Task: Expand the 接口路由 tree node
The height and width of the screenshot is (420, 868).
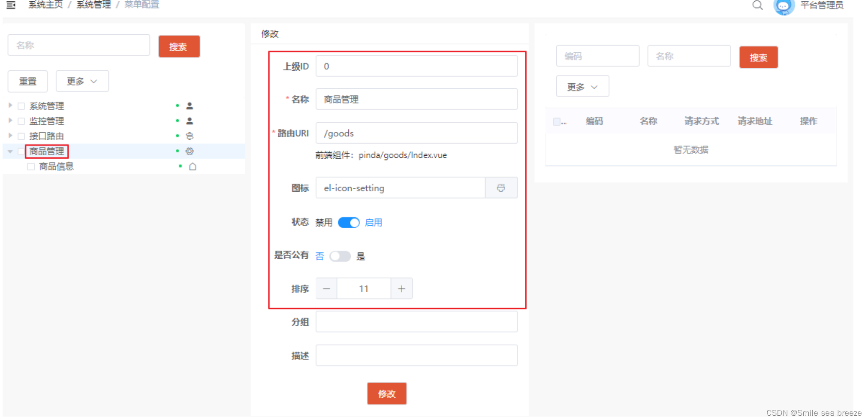Action: pos(10,136)
